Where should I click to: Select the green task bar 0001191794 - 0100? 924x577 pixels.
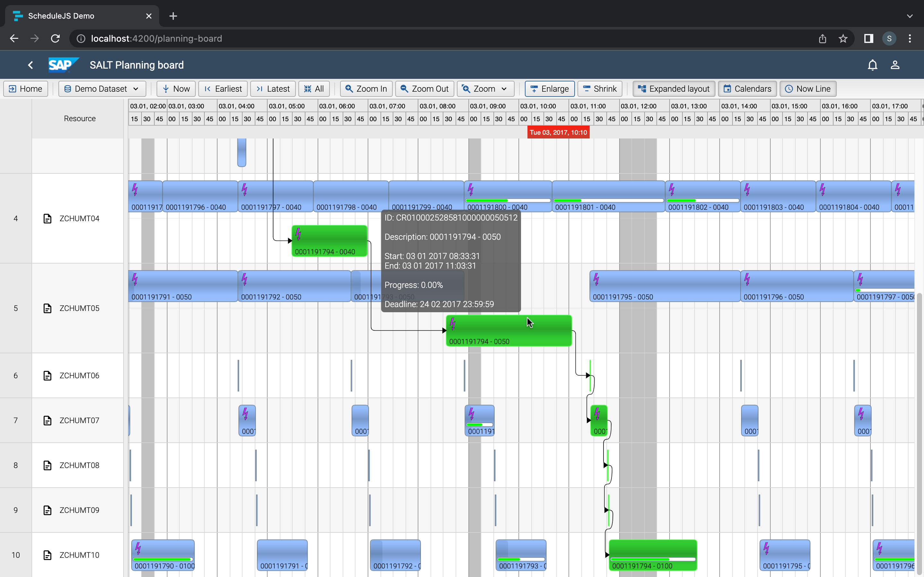click(x=653, y=555)
